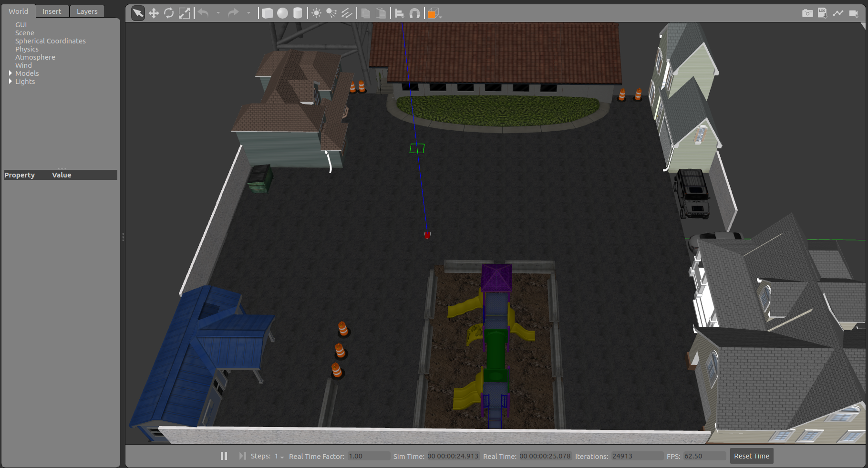868x468 pixels.
Task: Click the Paste toolbar icon
Action: point(381,13)
